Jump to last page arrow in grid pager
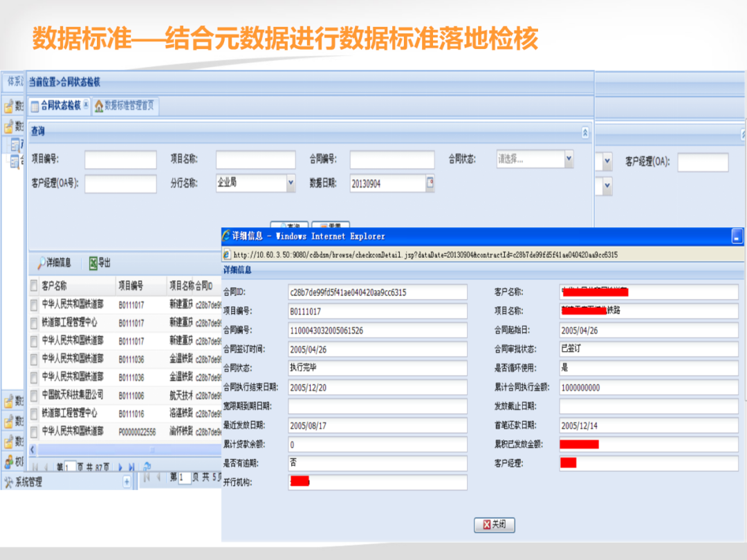This screenshot has height=560, width=747. pos(131,467)
